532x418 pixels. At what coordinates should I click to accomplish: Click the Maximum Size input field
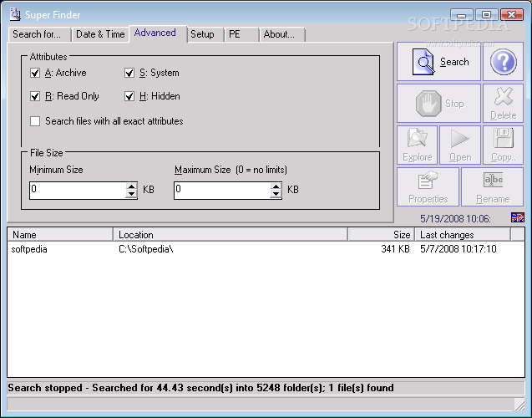(x=222, y=190)
